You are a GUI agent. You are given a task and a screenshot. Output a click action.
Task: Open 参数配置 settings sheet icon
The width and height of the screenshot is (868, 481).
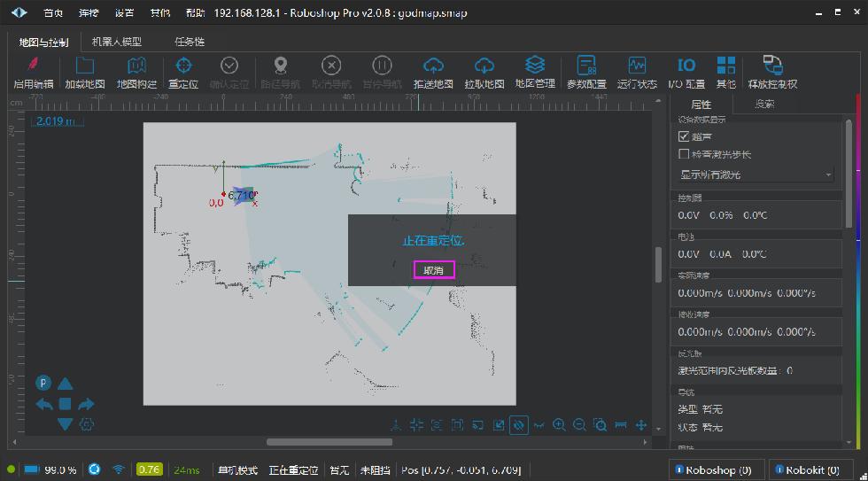(586, 66)
